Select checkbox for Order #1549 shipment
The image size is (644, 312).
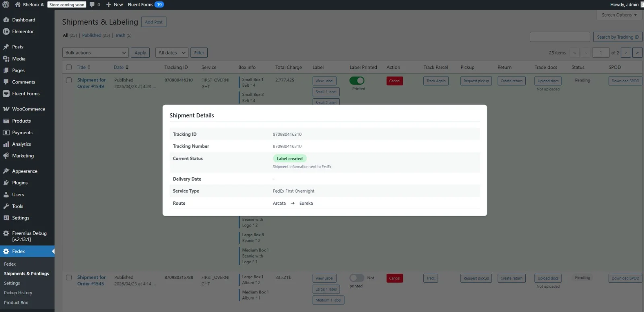pos(69,80)
